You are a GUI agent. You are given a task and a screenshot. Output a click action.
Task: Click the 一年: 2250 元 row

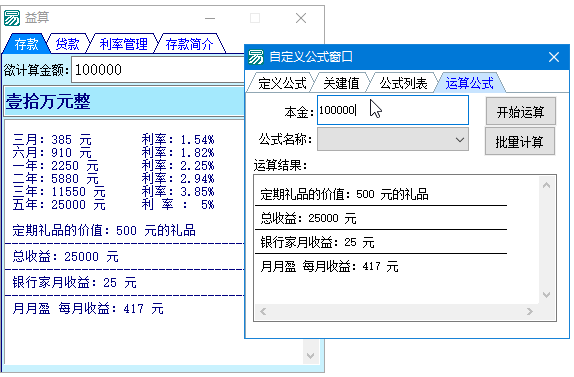point(55,165)
